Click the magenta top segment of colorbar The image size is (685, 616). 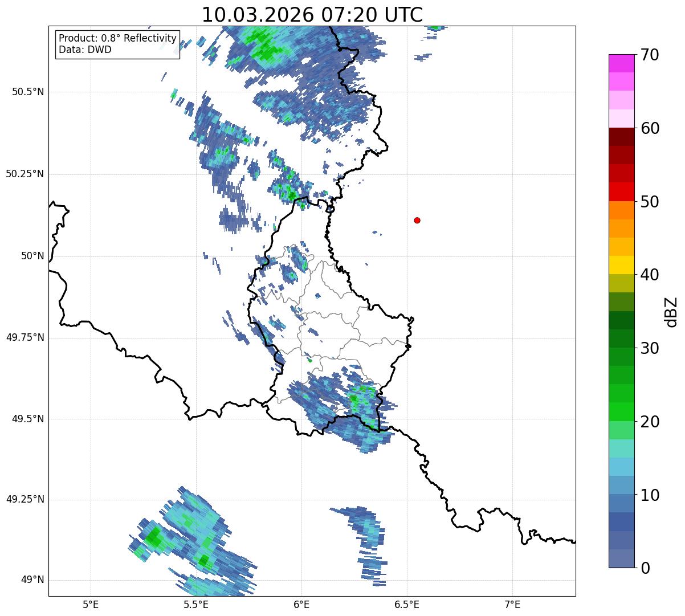621,63
